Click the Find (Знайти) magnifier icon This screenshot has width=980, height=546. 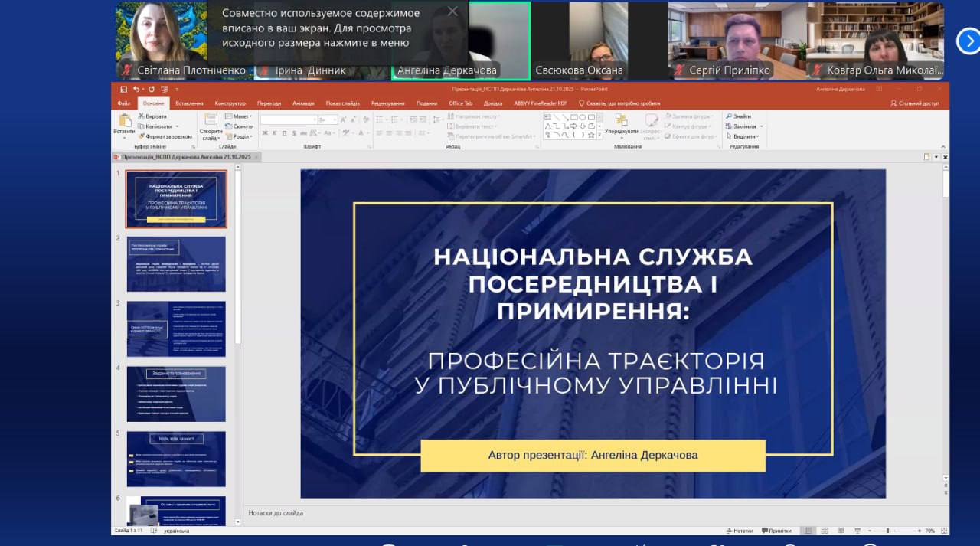728,116
